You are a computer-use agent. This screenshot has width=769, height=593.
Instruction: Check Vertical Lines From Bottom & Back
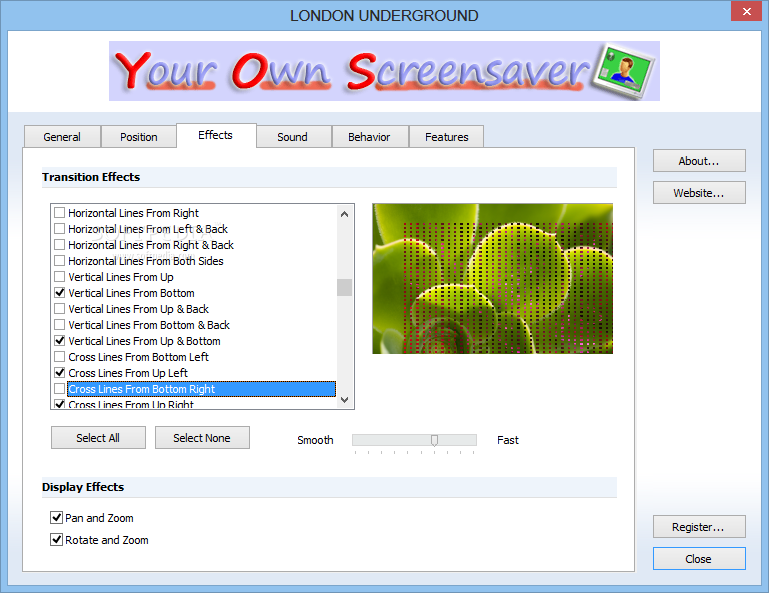(x=59, y=325)
